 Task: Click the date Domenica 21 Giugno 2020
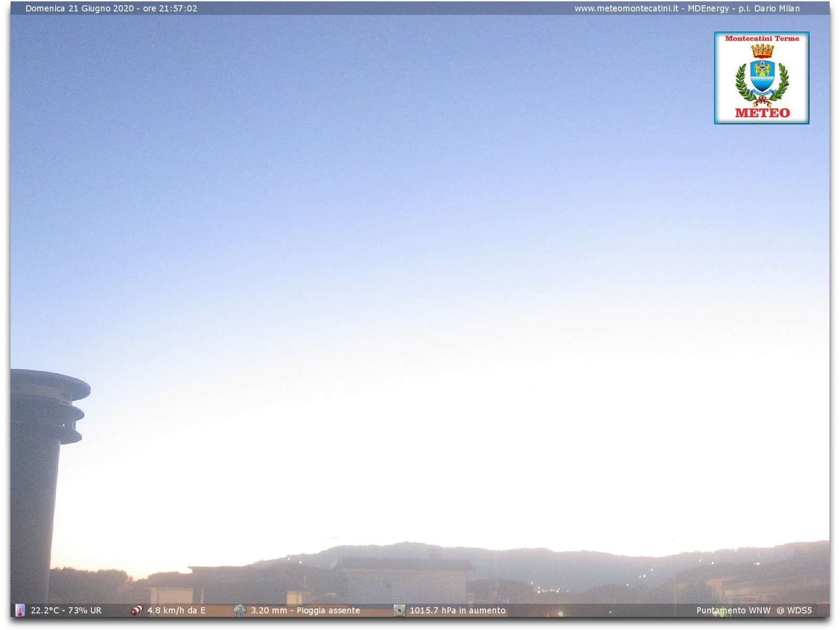[x=79, y=8]
